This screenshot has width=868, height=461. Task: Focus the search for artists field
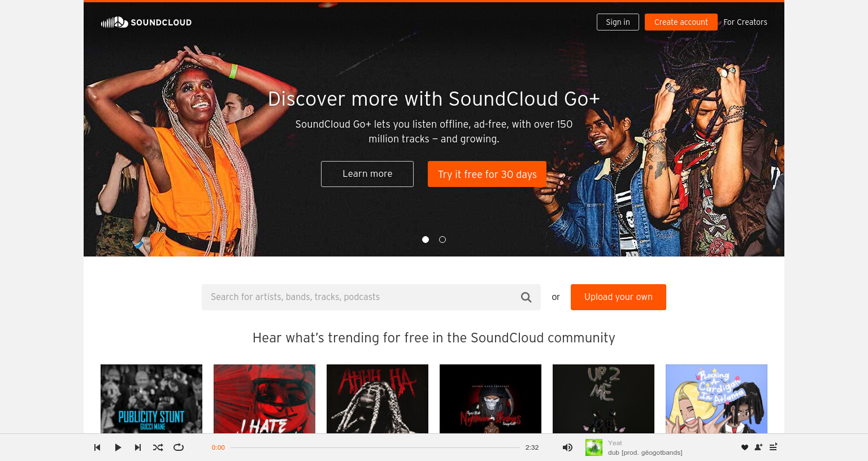[x=360, y=297]
